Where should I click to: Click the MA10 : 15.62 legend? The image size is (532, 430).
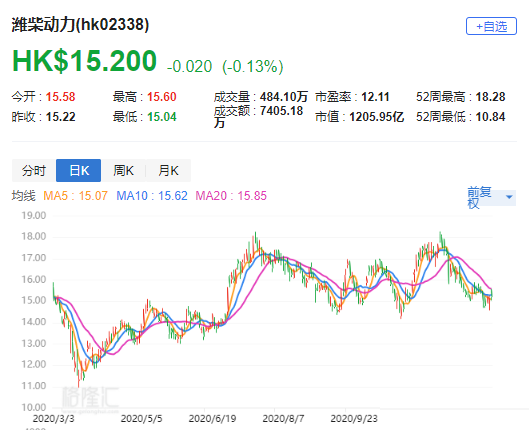coord(152,196)
